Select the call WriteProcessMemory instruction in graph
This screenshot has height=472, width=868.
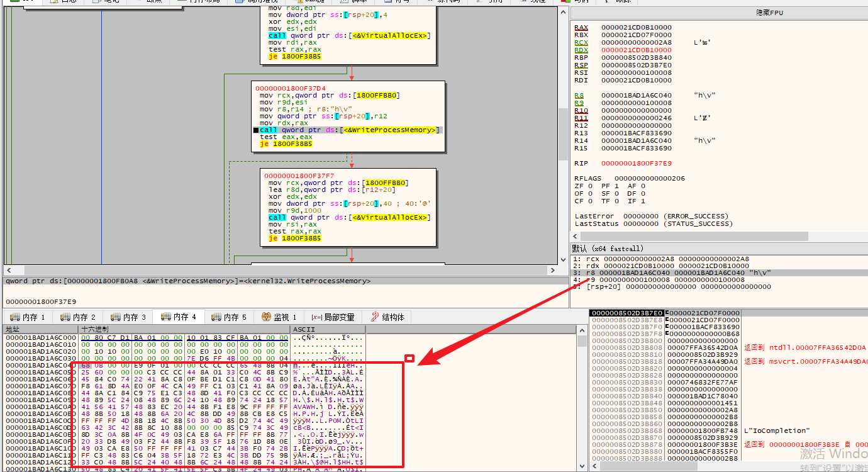pyautogui.click(x=350, y=130)
